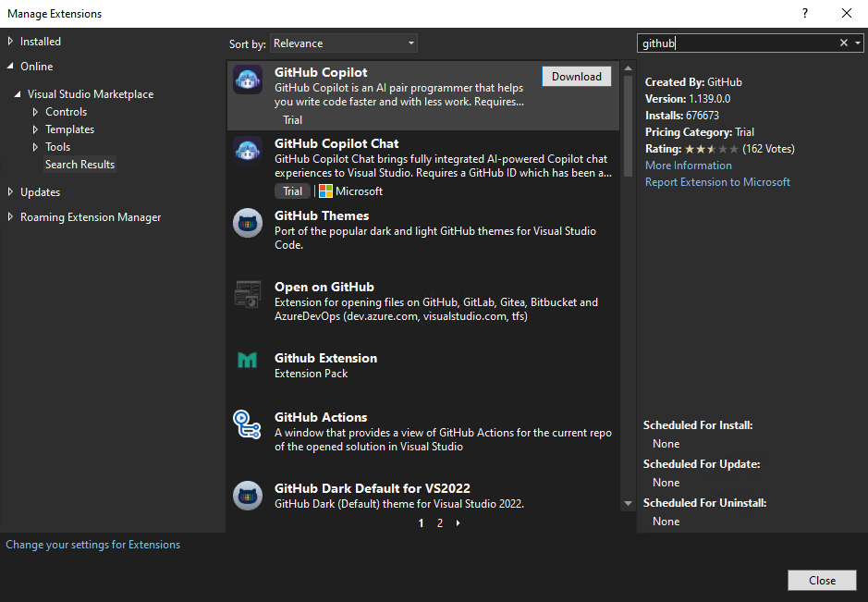
Task: Click the scrollbar up arrow in results
Action: [628, 68]
